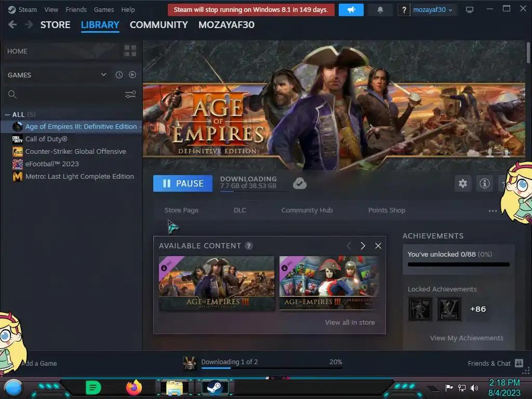Switch to the STORE tab
This screenshot has width=532, height=399.
55,25
